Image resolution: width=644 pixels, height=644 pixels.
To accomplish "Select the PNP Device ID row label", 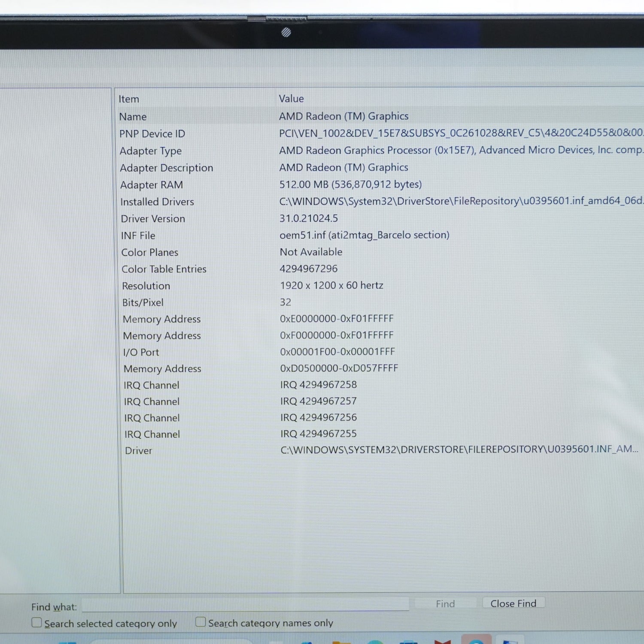I will click(x=152, y=134).
